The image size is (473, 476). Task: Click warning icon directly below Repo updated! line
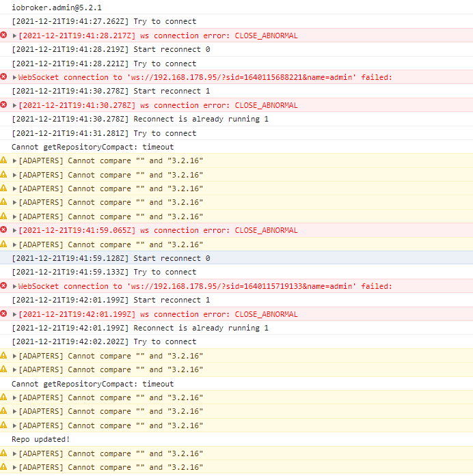pos(3,453)
